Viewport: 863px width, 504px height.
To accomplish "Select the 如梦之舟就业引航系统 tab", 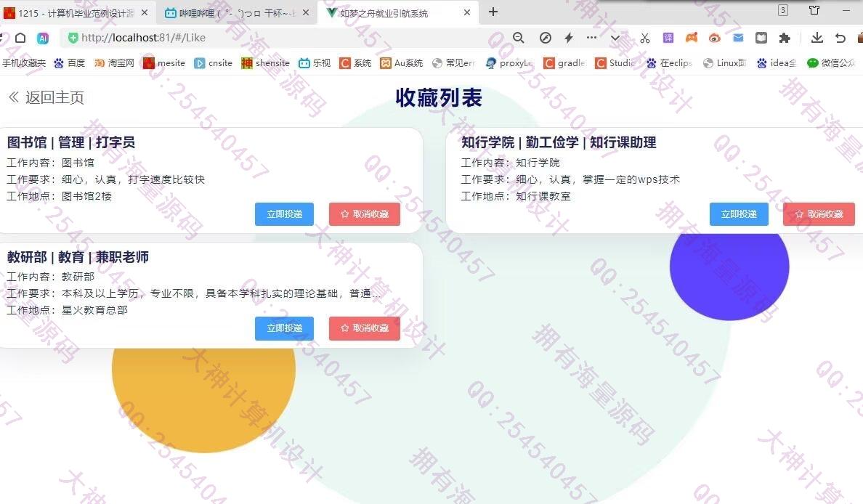I will click(x=397, y=12).
